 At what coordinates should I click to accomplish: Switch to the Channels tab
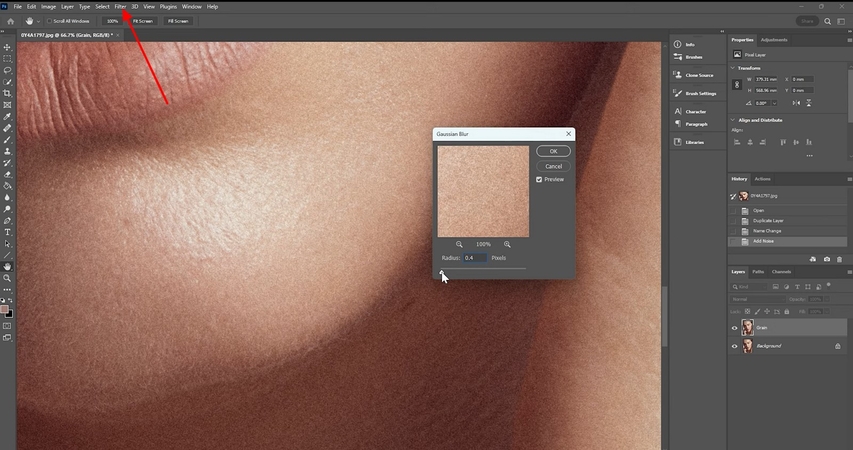[x=781, y=272]
